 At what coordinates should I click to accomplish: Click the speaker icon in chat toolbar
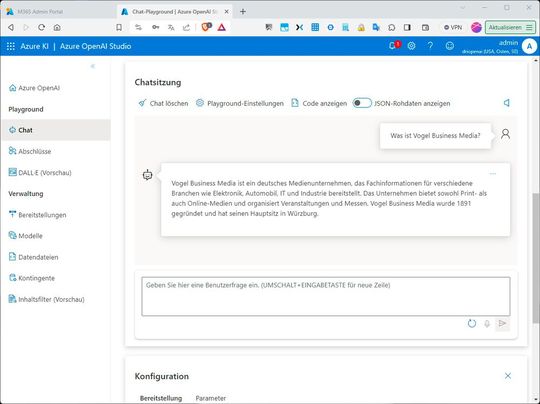507,103
